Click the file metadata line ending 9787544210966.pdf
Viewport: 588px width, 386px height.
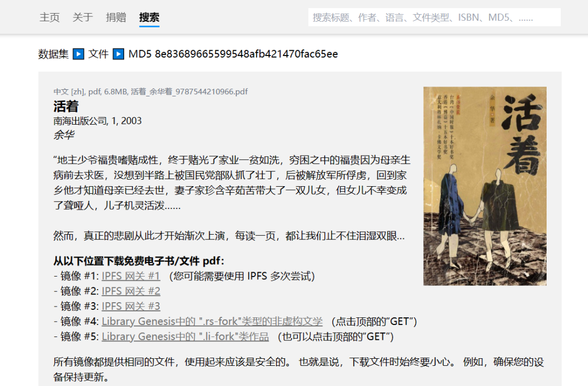(x=150, y=91)
